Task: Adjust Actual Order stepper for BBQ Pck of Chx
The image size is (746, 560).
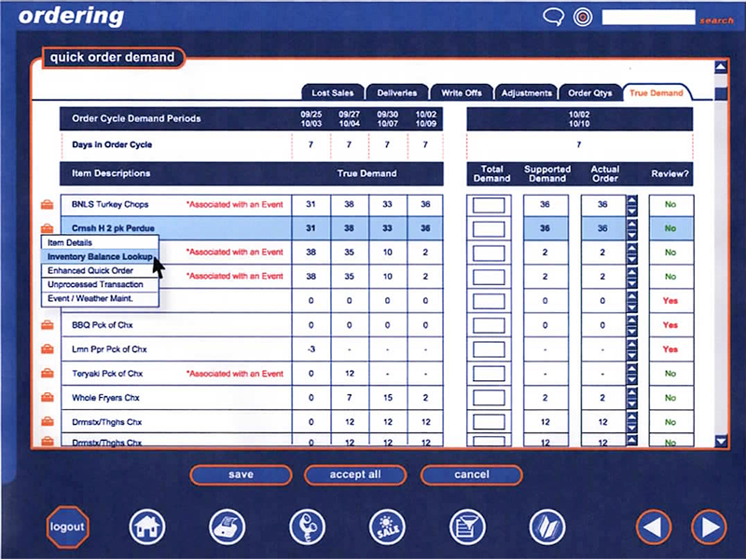Action: pyautogui.click(x=632, y=325)
